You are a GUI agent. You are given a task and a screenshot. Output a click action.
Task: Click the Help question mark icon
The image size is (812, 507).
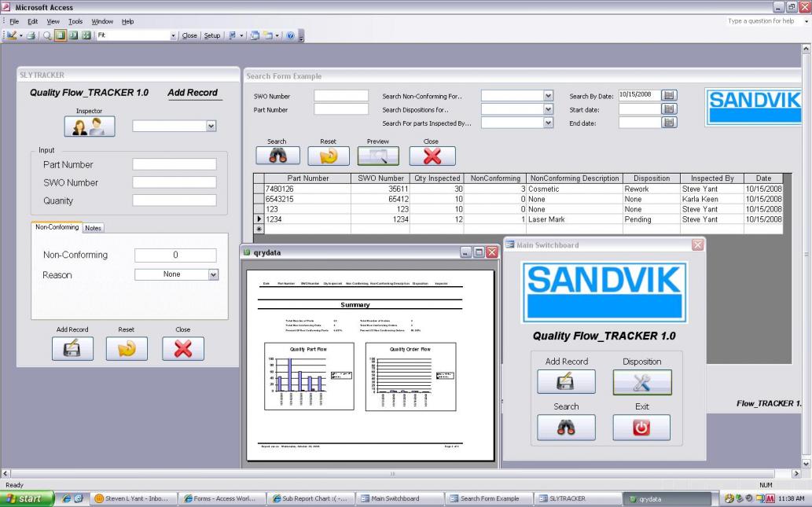[291, 35]
